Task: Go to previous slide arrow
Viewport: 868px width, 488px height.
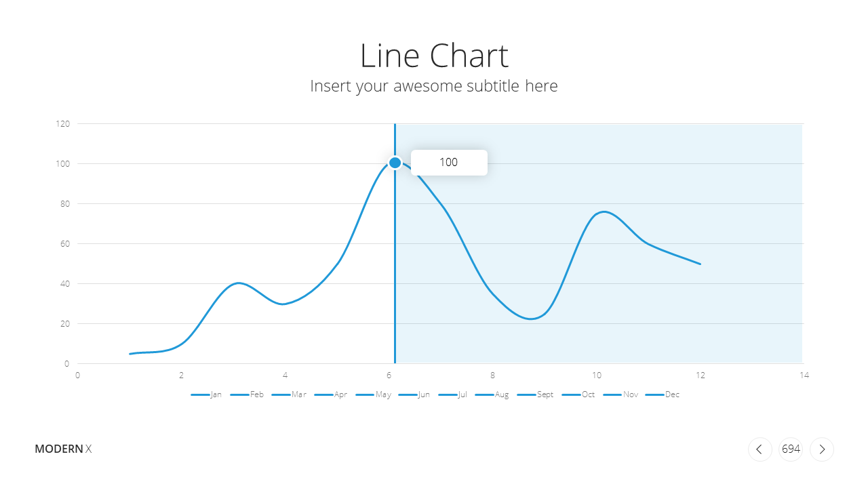Action: [759, 449]
